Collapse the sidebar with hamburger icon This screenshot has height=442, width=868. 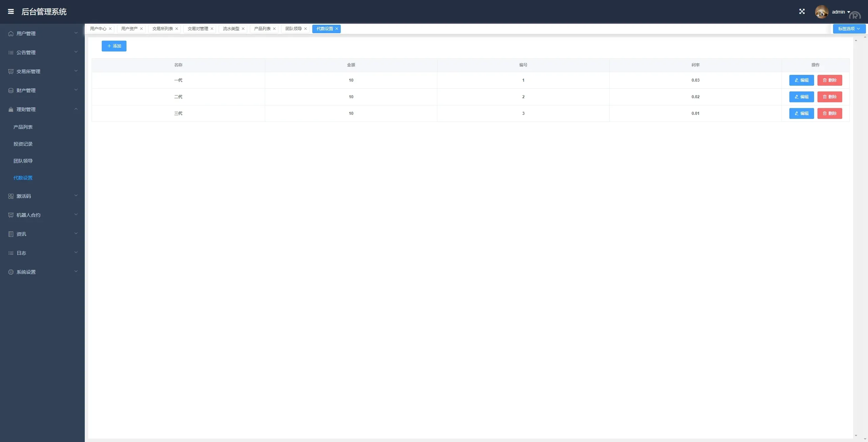[11, 12]
